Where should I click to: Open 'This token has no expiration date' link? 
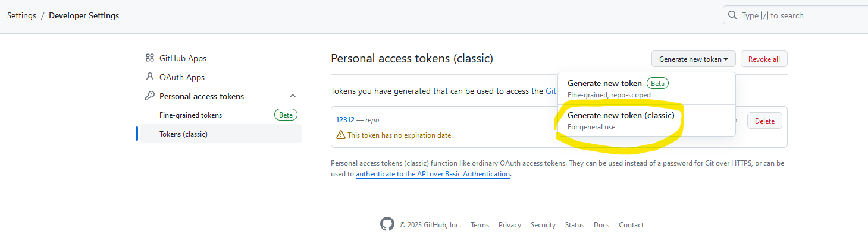point(399,135)
